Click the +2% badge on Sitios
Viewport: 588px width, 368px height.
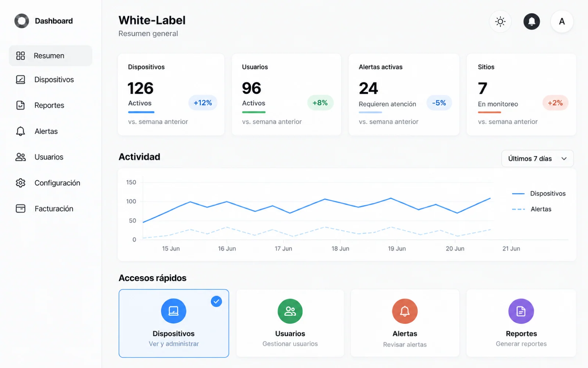[x=555, y=103]
